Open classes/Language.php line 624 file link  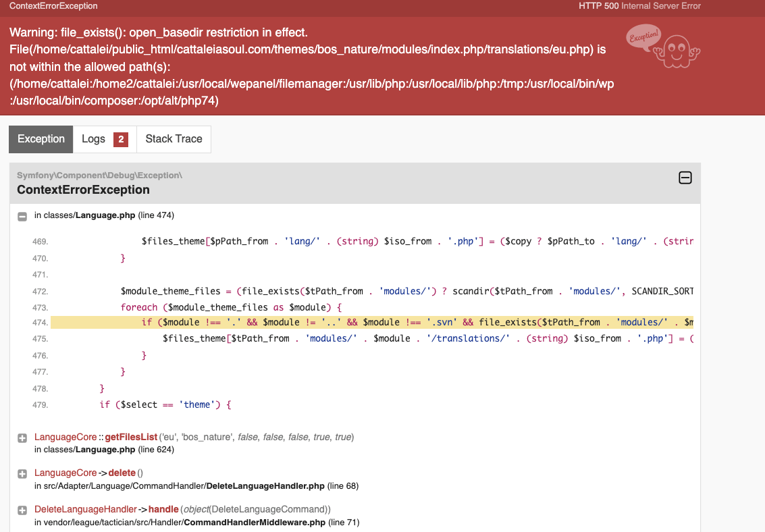(105, 449)
